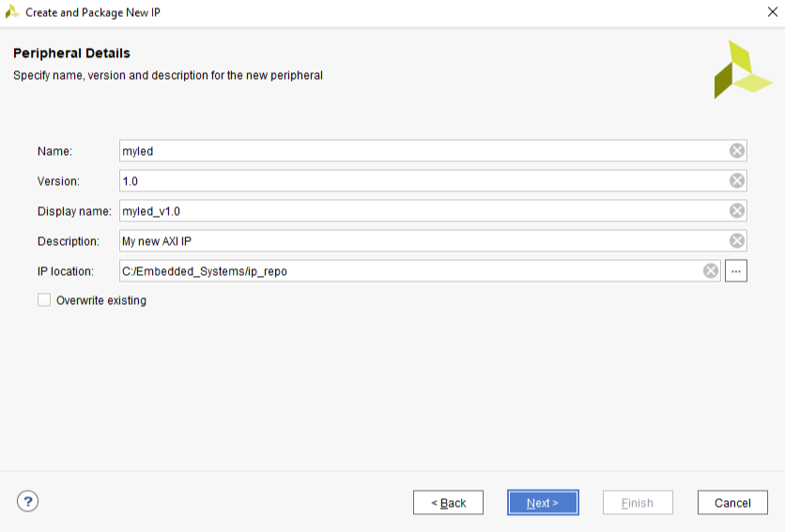785x532 pixels.
Task: Clear the Name field text
Action: point(737,151)
